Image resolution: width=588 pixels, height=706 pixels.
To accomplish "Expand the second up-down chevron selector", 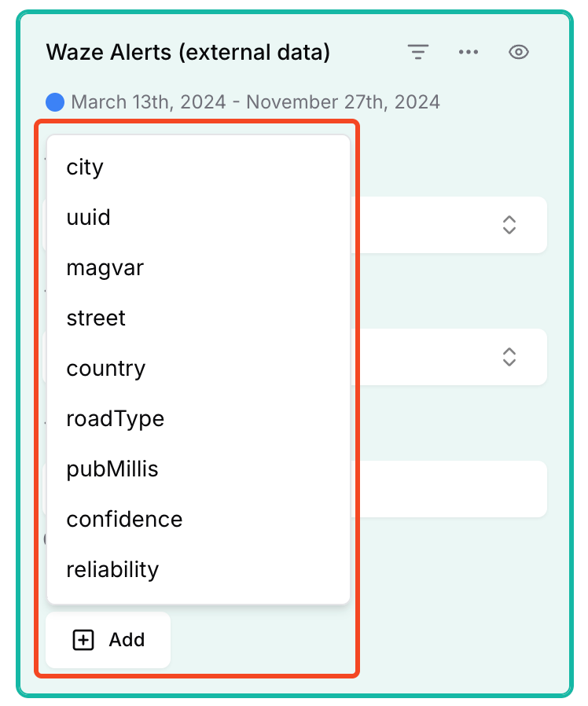I will (x=509, y=357).
